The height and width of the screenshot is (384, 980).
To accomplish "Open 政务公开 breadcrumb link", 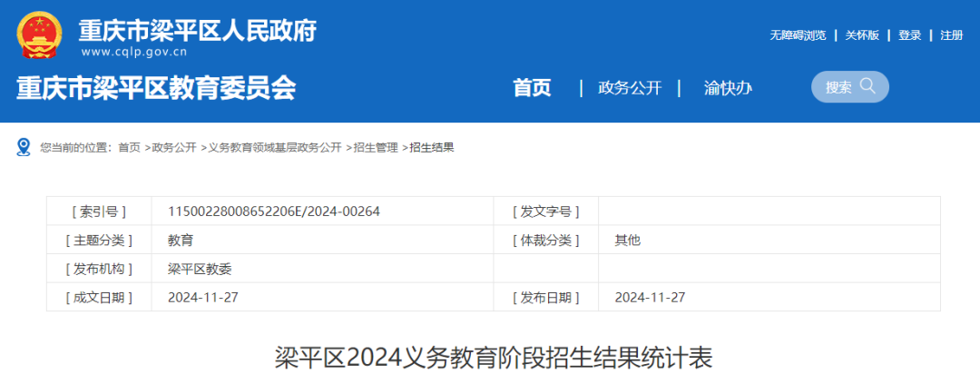I will coord(174,147).
